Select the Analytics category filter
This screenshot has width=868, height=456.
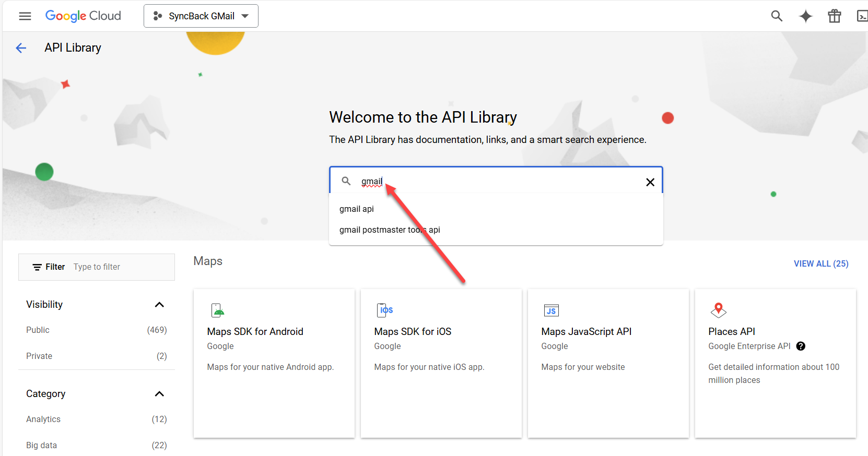coord(43,419)
